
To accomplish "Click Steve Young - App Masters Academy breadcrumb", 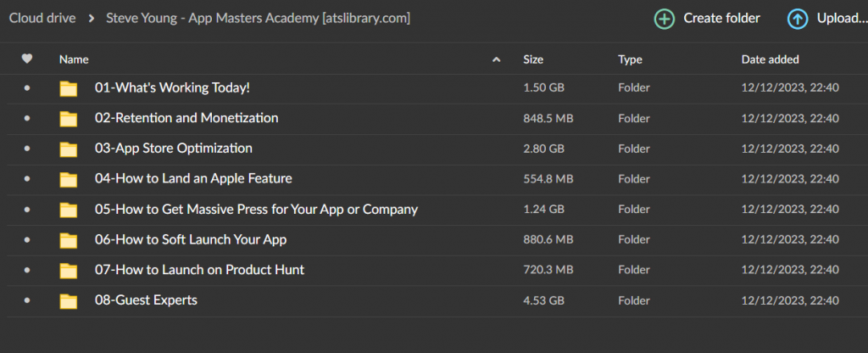I will (258, 19).
